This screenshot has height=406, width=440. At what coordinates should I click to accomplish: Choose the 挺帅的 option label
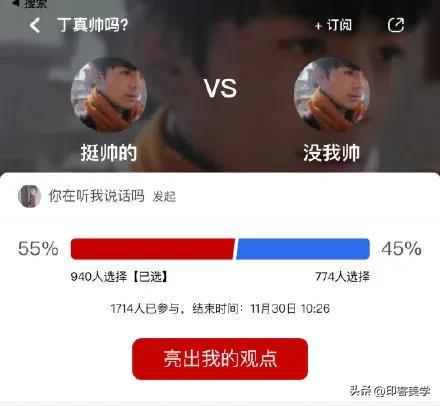[x=109, y=153]
